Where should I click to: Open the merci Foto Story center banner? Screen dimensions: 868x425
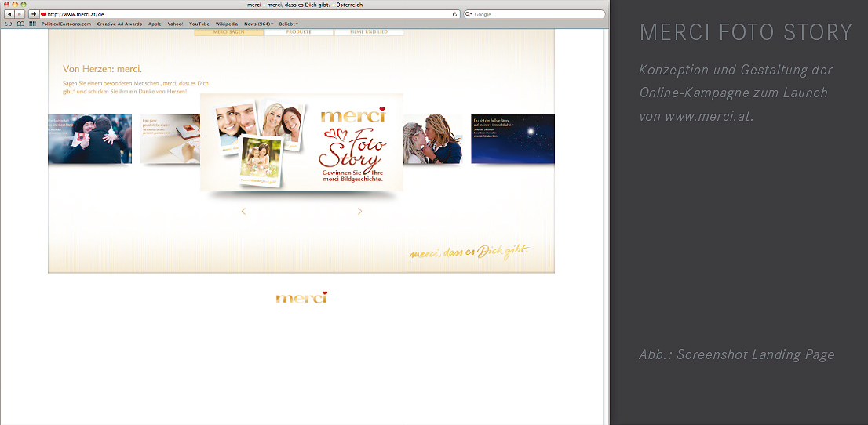tap(301, 142)
